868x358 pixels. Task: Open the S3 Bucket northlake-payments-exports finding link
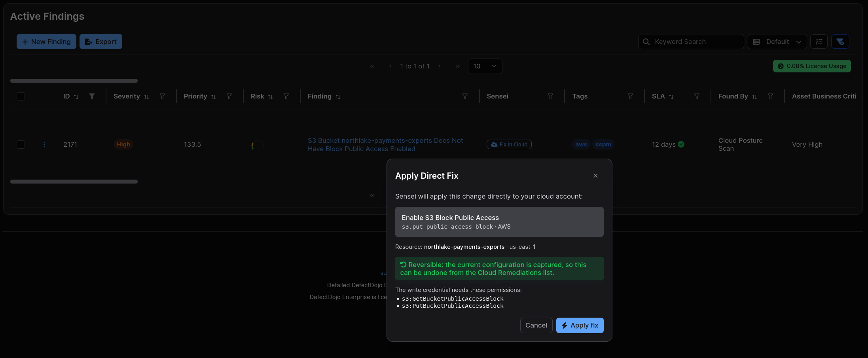(385, 144)
